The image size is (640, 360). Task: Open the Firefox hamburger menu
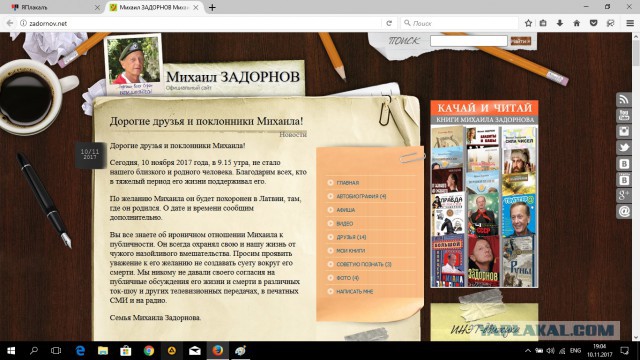(x=630, y=23)
